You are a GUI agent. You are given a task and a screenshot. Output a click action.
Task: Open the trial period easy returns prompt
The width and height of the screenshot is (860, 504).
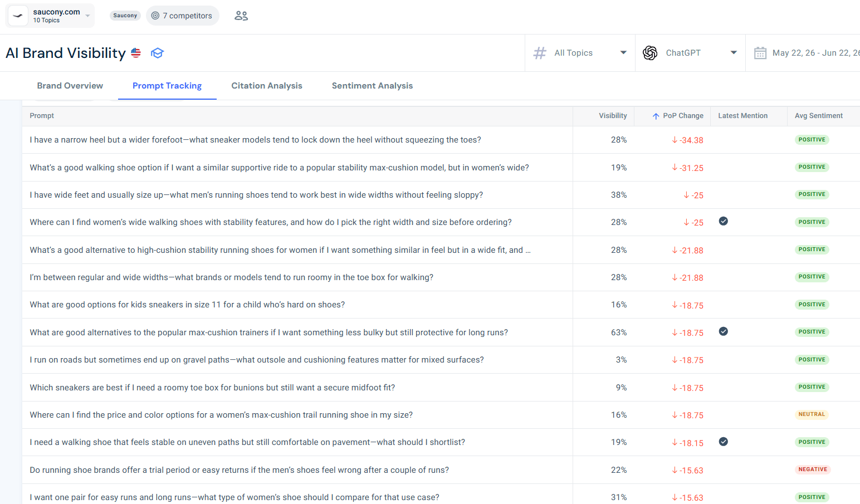pyautogui.click(x=240, y=470)
